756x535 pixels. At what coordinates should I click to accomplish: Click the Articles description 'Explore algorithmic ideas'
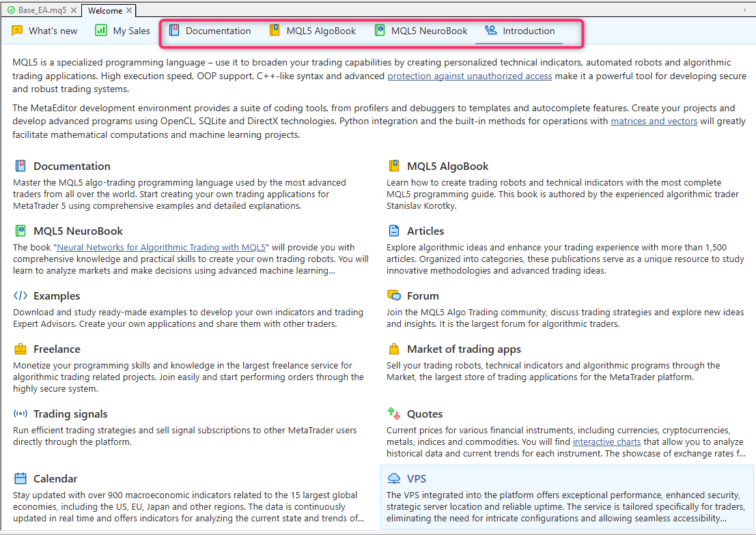click(565, 259)
